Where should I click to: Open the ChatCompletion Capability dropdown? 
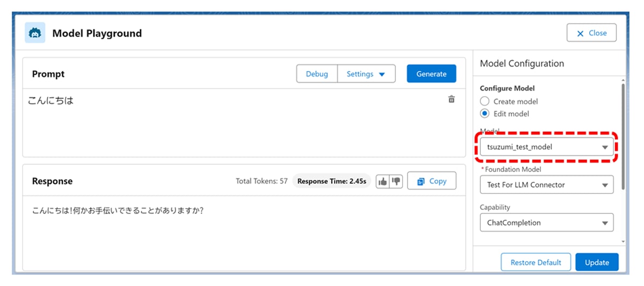coord(546,223)
